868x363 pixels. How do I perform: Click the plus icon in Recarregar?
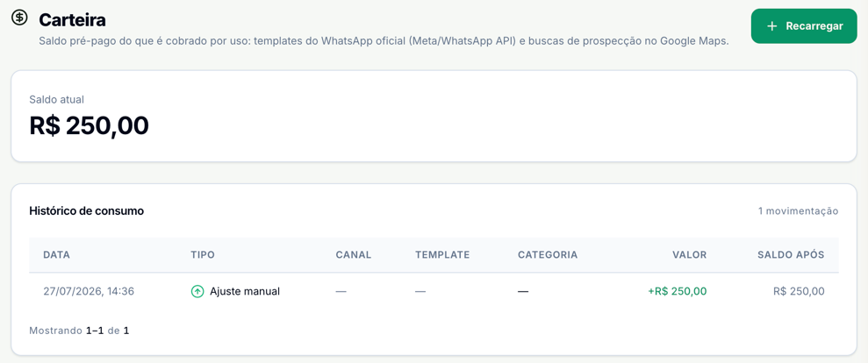pos(771,26)
